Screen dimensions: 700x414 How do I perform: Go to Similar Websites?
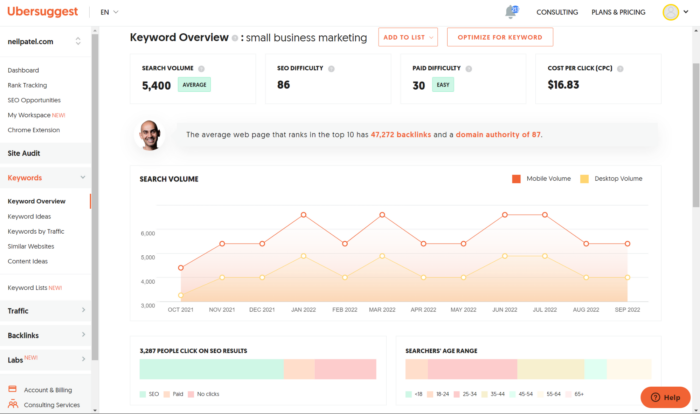pyautogui.click(x=31, y=247)
